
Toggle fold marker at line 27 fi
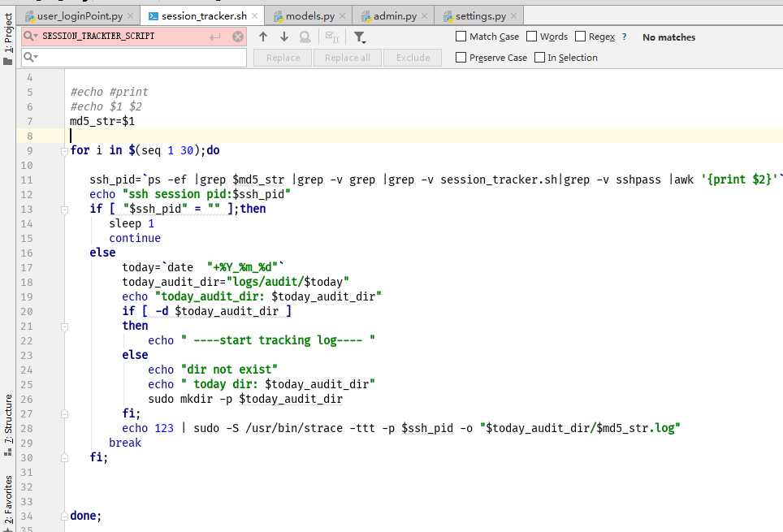(64, 413)
